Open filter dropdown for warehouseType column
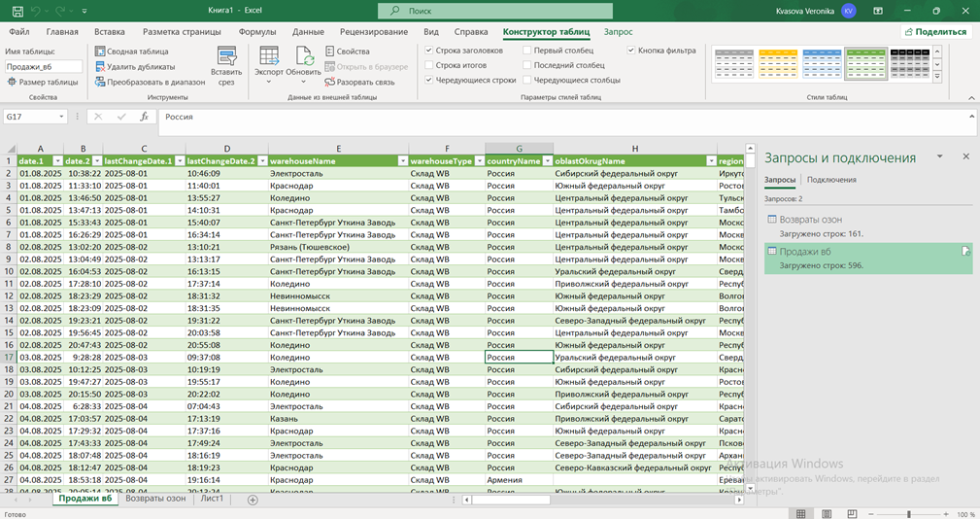 click(x=480, y=161)
